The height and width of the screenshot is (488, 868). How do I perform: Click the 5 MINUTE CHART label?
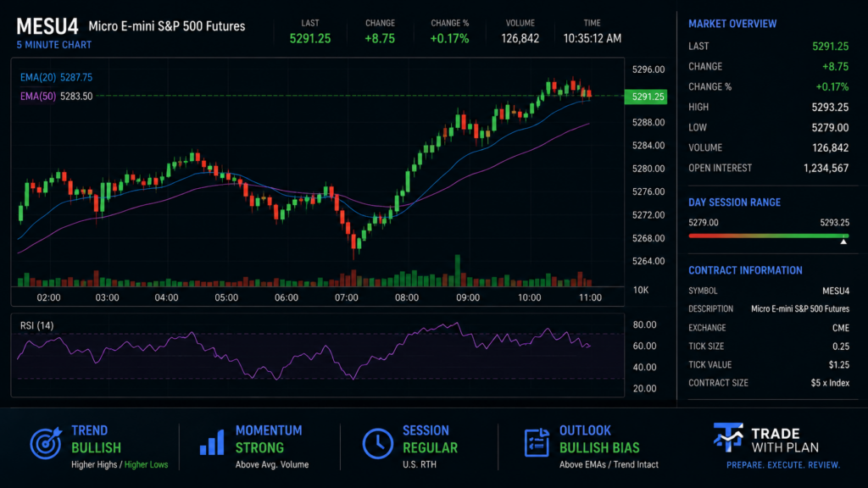54,45
